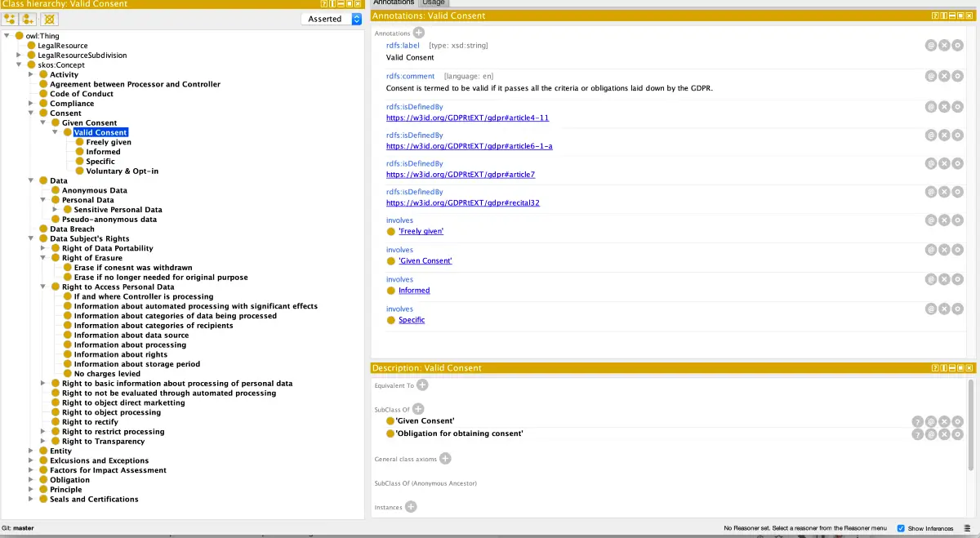Switch to the Annotations tab

(394, 3)
